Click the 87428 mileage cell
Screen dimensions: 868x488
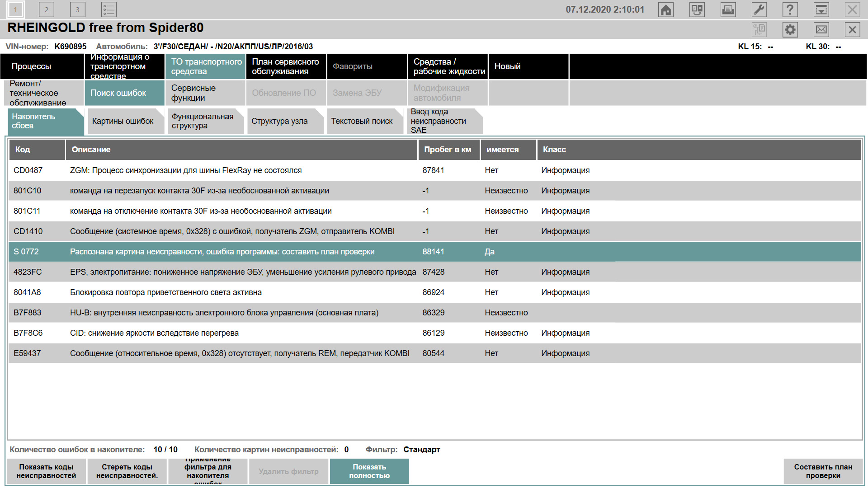click(x=434, y=272)
